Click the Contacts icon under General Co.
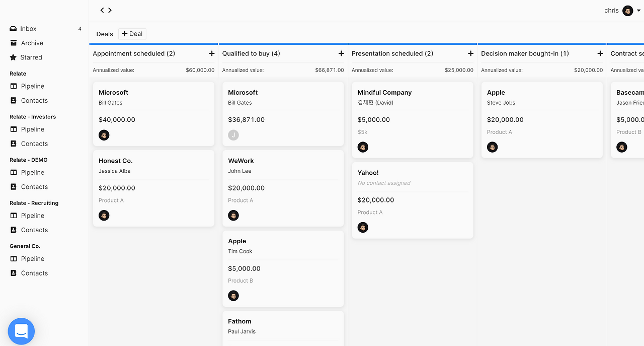The image size is (644, 346). pyautogui.click(x=14, y=273)
